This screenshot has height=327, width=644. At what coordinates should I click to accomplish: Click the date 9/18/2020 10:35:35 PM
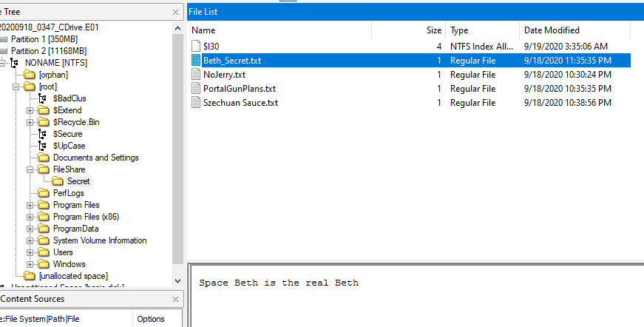tap(568, 89)
